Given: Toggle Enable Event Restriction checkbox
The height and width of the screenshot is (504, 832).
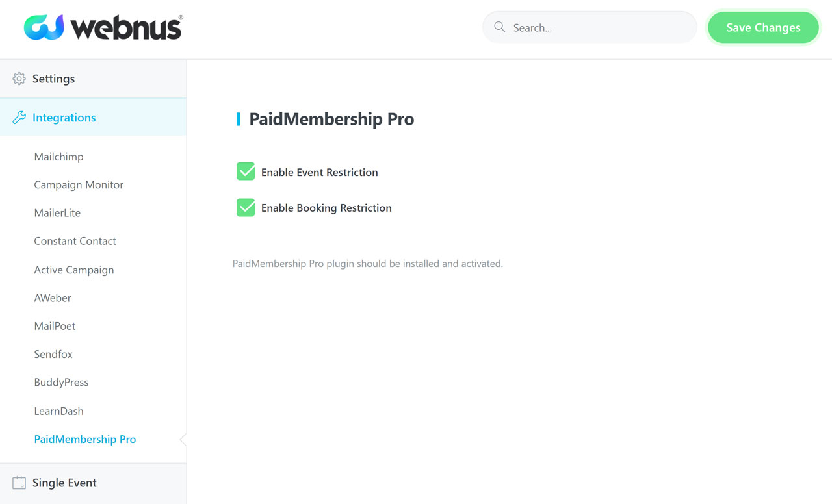Looking at the screenshot, I should (x=246, y=171).
